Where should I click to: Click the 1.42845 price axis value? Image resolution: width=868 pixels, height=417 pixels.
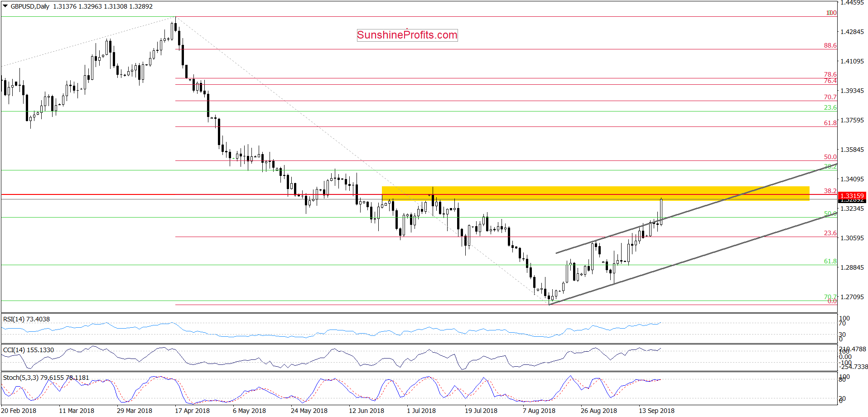coord(852,32)
